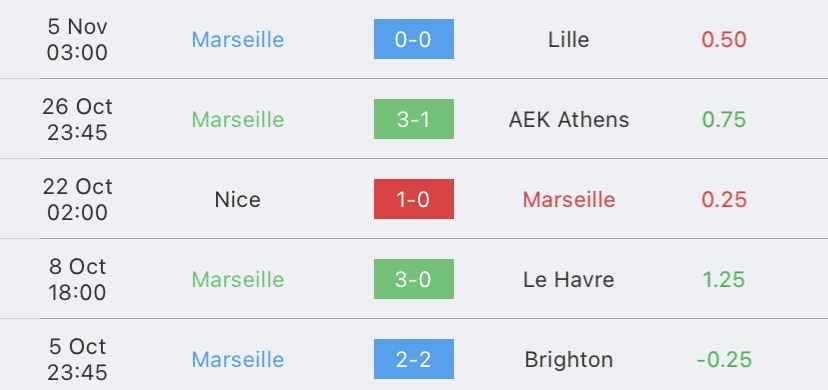Select the Nice team name

coord(238,199)
